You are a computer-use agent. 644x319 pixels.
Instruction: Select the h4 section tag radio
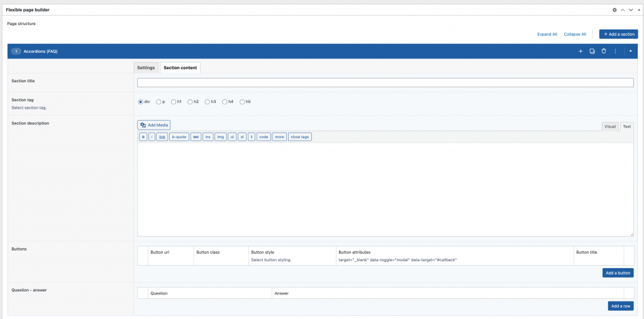click(225, 102)
